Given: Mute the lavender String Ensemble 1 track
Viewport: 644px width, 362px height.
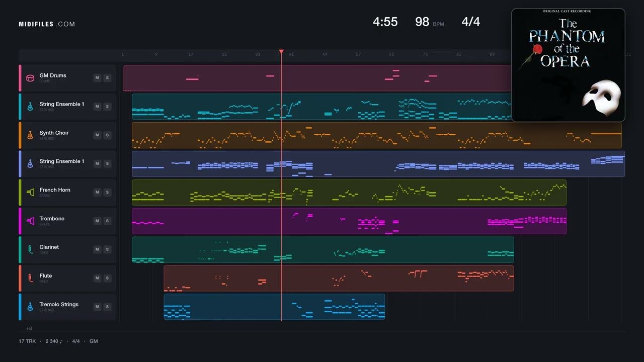Looking at the screenshot, I should tap(97, 164).
